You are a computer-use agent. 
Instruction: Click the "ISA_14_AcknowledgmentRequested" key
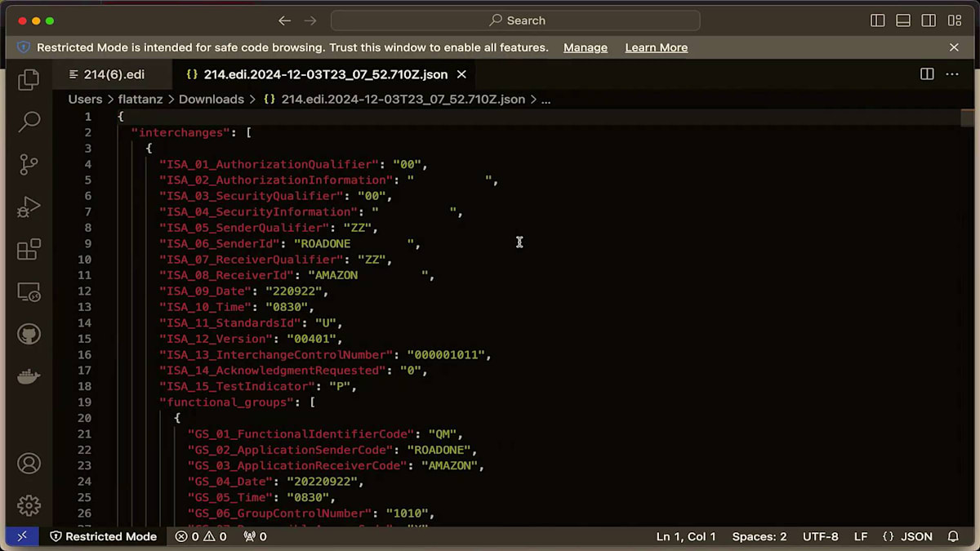click(273, 371)
